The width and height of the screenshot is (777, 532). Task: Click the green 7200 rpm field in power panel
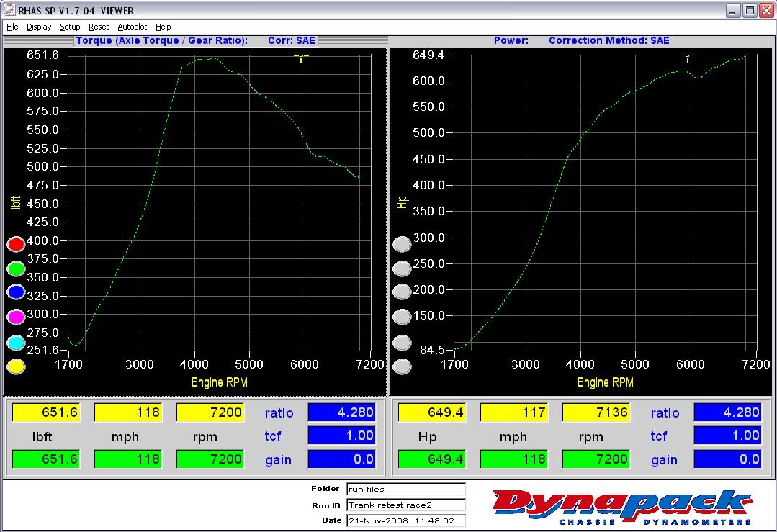pos(596,459)
